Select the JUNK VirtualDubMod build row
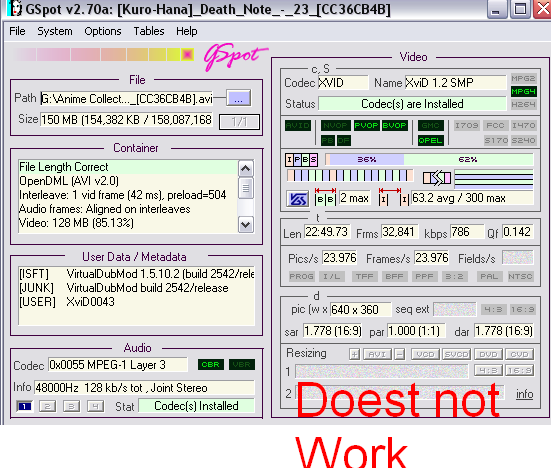Screen dimensions: 552x468 pyautogui.click(x=136, y=288)
